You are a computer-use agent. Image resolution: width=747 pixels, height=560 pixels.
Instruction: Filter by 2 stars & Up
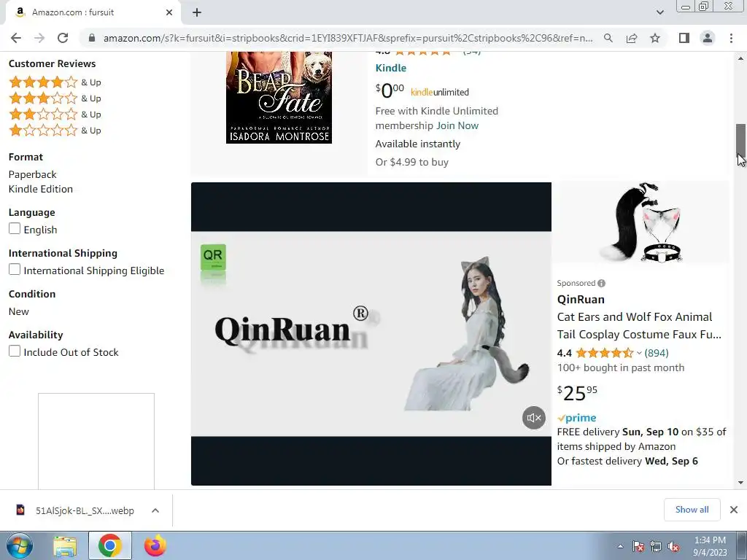point(55,114)
